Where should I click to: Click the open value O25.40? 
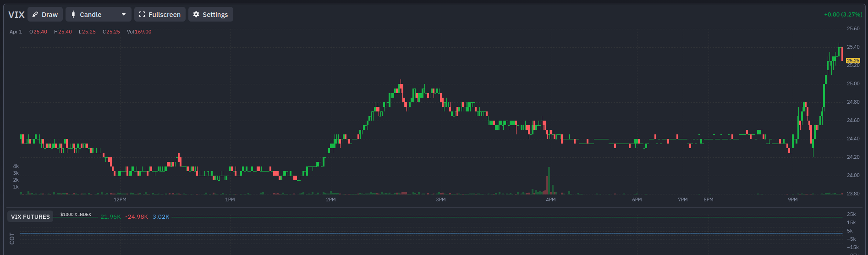click(38, 32)
